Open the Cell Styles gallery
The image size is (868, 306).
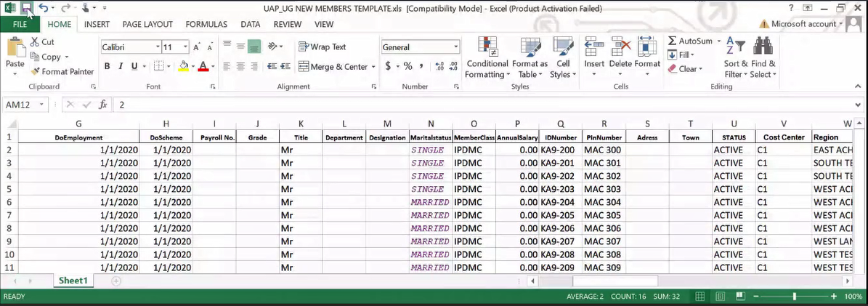pyautogui.click(x=564, y=57)
